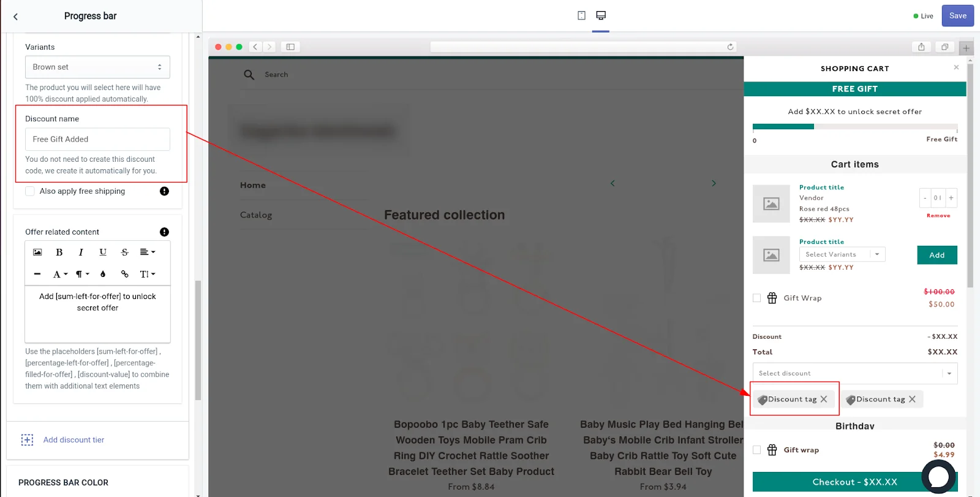The height and width of the screenshot is (497, 980).
Task: Open the Select discount dropdown
Action: pos(854,373)
